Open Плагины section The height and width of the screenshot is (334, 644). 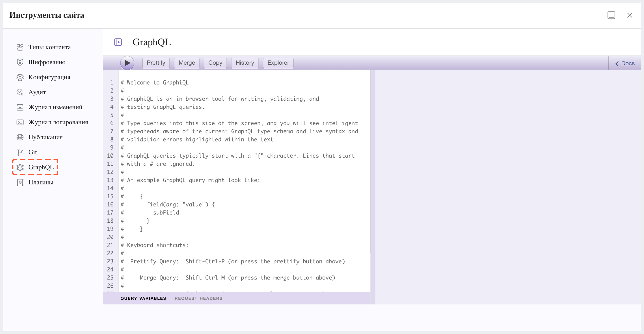click(41, 182)
